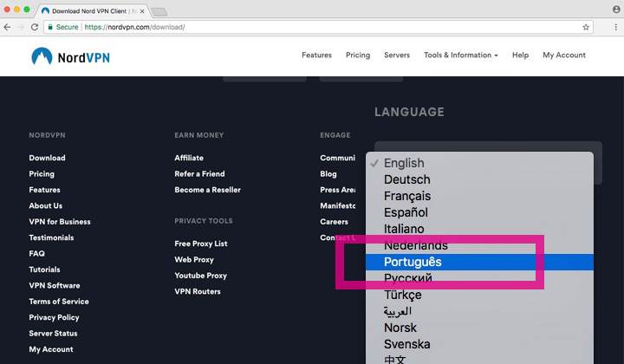
Task: Click the green Secure padlock icon
Action: click(50, 27)
